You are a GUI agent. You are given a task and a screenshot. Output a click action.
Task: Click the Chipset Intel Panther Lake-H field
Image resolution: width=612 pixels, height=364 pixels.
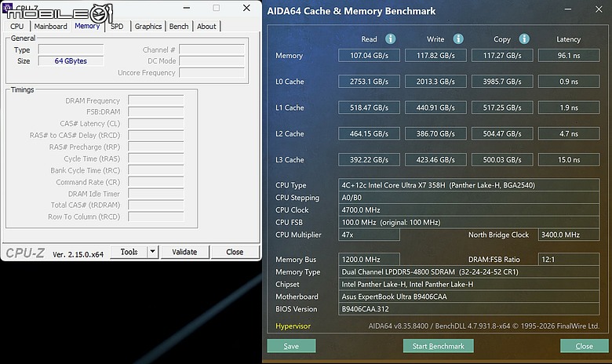coord(468,285)
